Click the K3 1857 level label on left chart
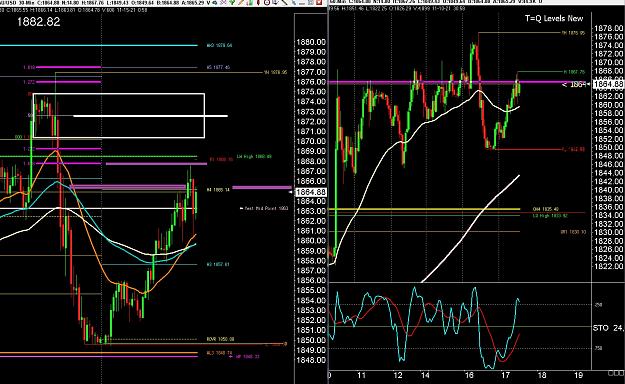The image size is (625, 384). click(x=218, y=264)
